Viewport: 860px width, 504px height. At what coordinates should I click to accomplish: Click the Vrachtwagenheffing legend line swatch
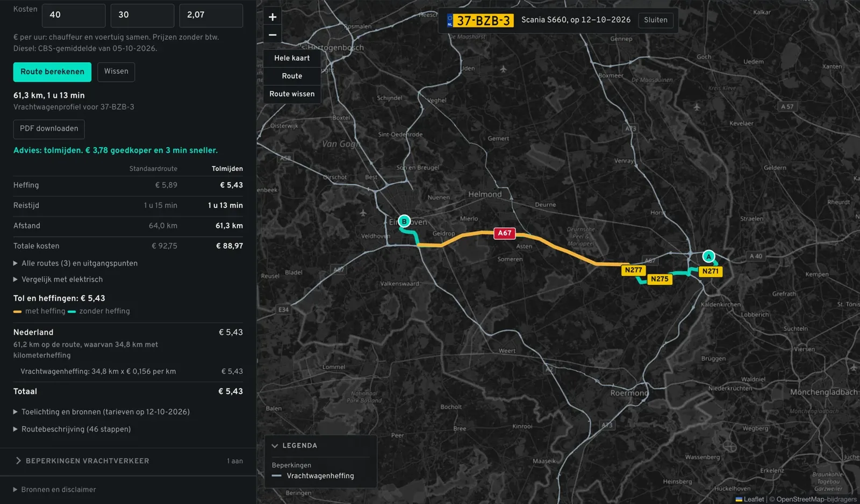pyautogui.click(x=277, y=476)
